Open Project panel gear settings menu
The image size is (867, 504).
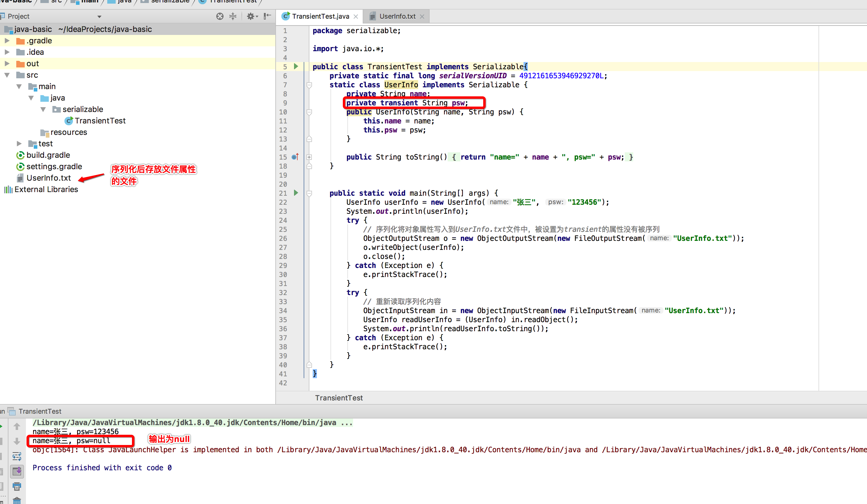point(252,16)
